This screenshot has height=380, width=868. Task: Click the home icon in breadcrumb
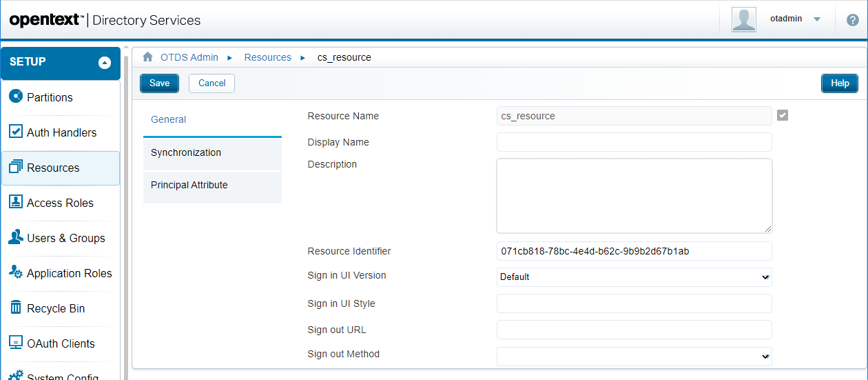(x=147, y=57)
